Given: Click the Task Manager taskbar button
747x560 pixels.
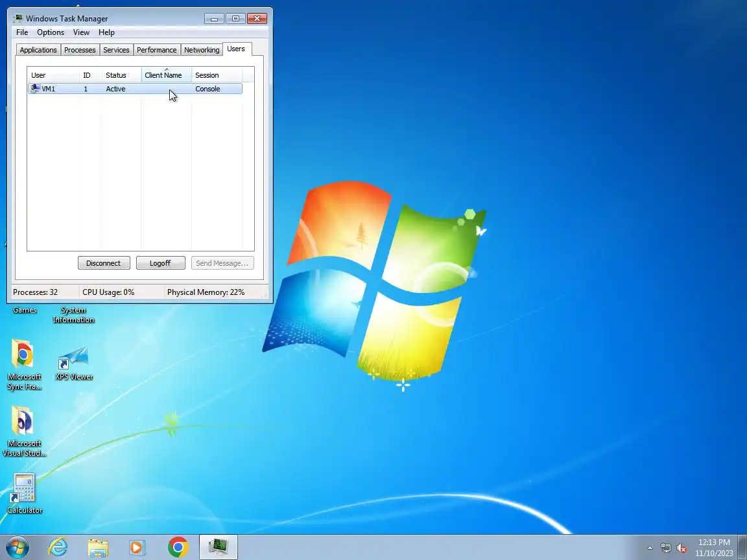Looking at the screenshot, I should (218, 547).
